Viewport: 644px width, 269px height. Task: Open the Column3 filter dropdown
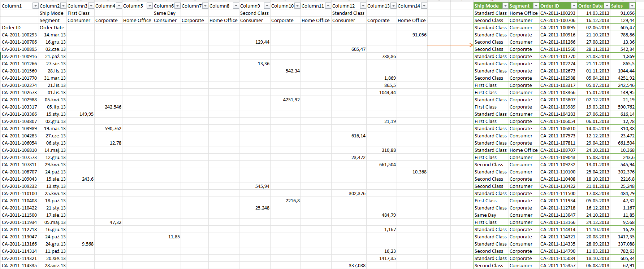pos(91,6)
